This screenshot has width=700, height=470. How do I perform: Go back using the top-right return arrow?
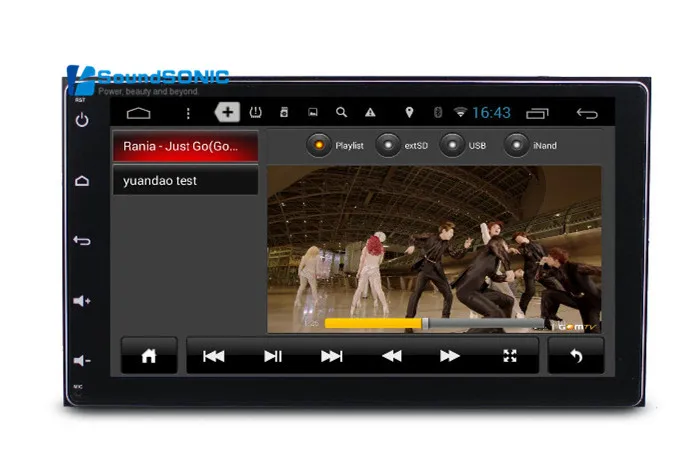[587, 113]
